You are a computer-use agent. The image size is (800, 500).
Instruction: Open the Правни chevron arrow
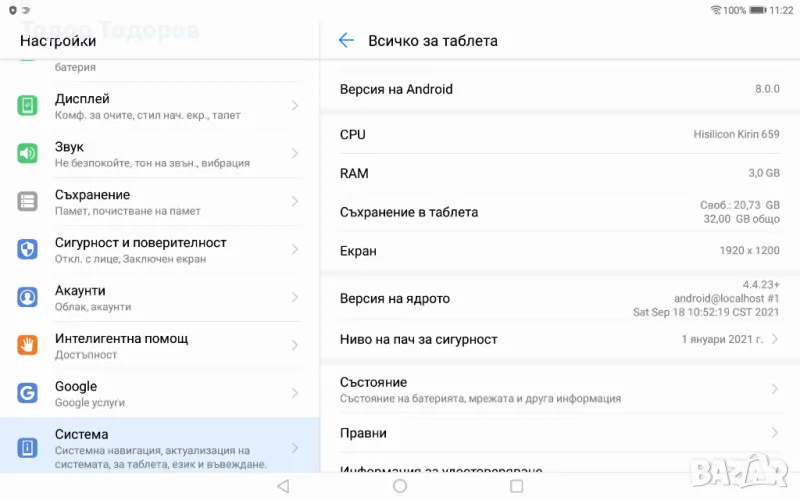(775, 433)
